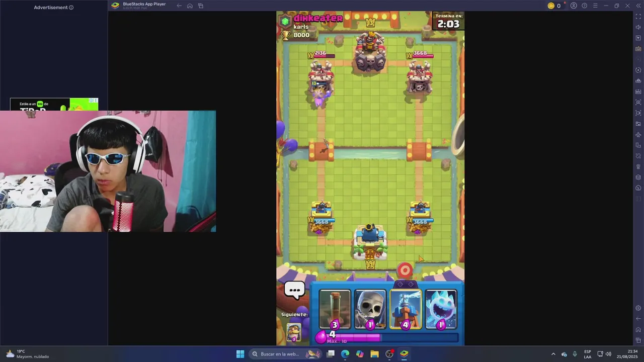Screen dimensions: 644x362
Task: Click the enemy king tower
Action: tap(370, 52)
